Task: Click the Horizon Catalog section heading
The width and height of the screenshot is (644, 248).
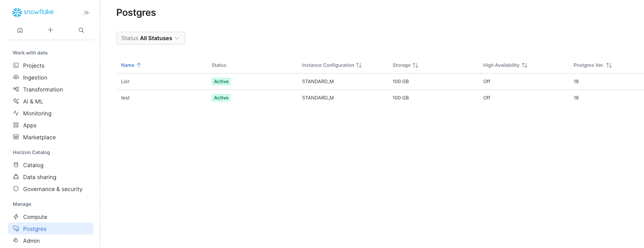Action: point(31,152)
